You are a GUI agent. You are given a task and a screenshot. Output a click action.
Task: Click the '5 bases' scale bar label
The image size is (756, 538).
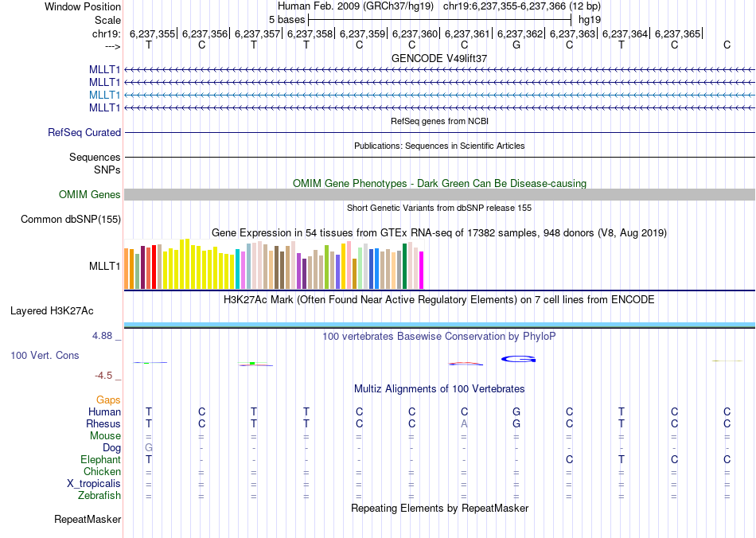[286, 20]
